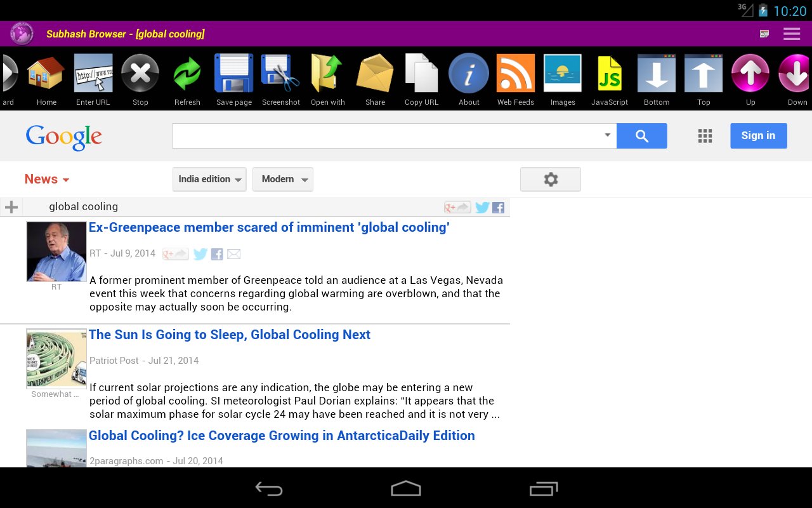Viewport: 812px width, 508px height.
Task: Tap the Android recent apps button
Action: (x=544, y=488)
